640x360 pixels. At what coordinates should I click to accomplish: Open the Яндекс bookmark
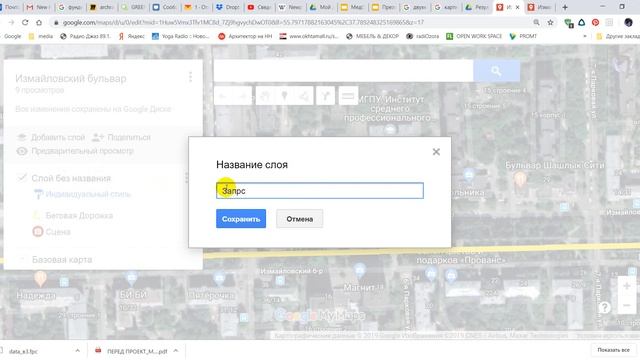pos(131,36)
